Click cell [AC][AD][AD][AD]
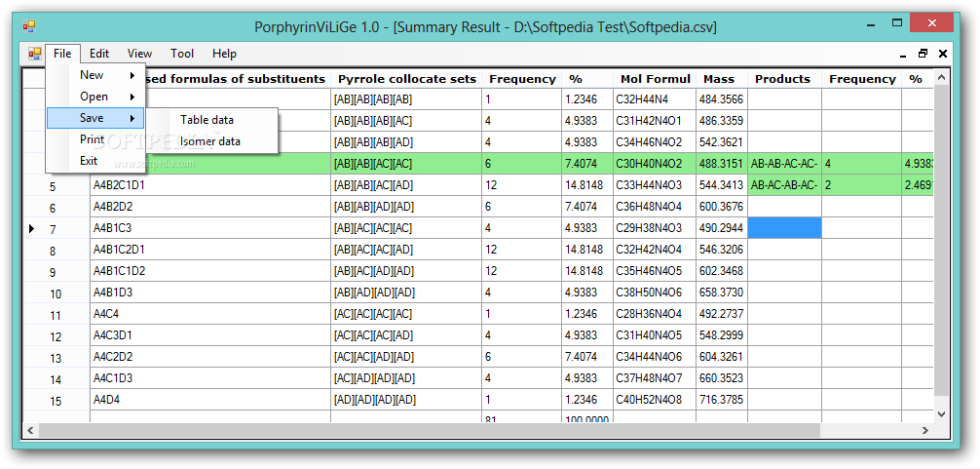980x469 pixels. [x=406, y=377]
